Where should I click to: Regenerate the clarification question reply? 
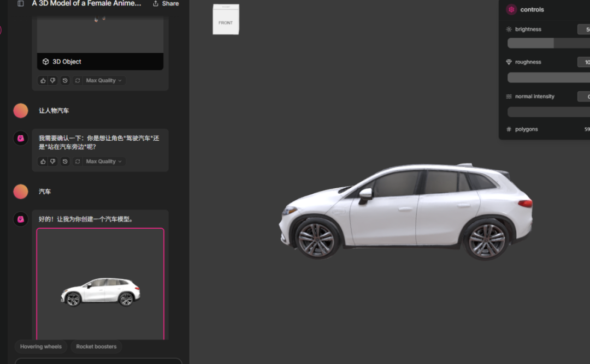tap(78, 162)
